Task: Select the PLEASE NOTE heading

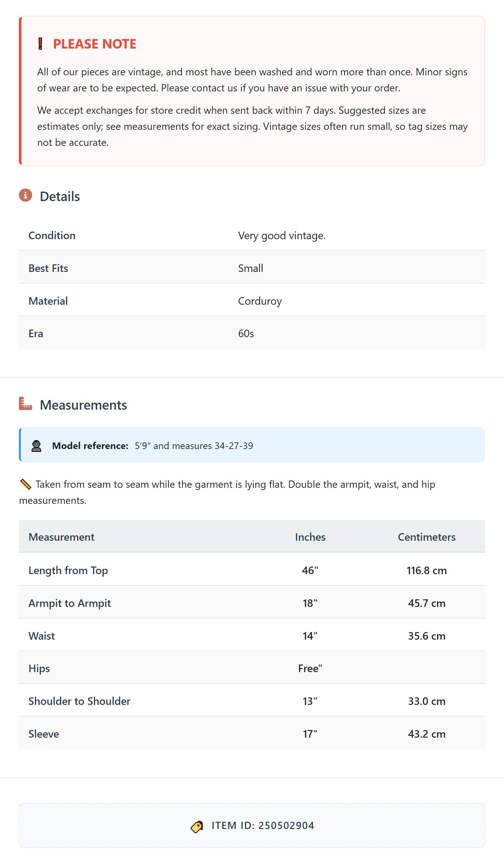Action: [94, 44]
